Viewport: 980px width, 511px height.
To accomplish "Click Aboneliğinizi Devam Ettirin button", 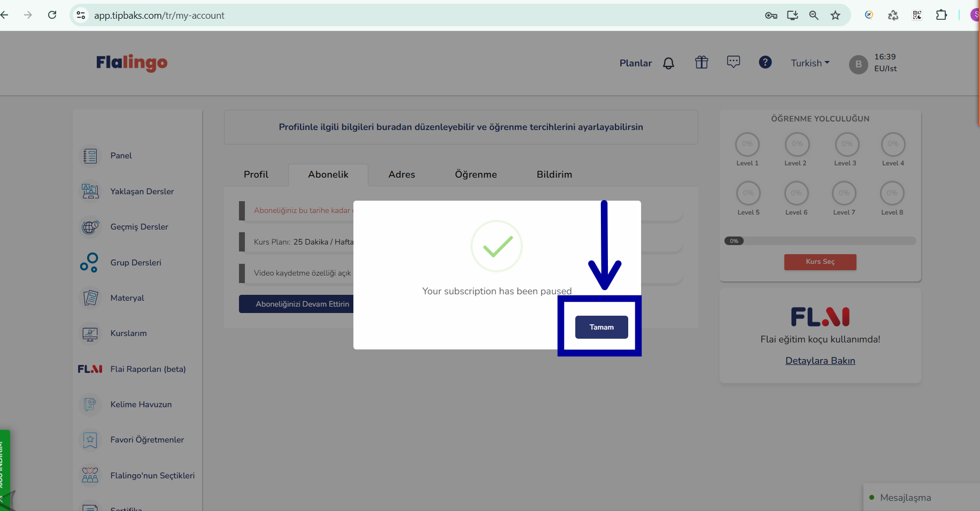I will pyautogui.click(x=296, y=304).
